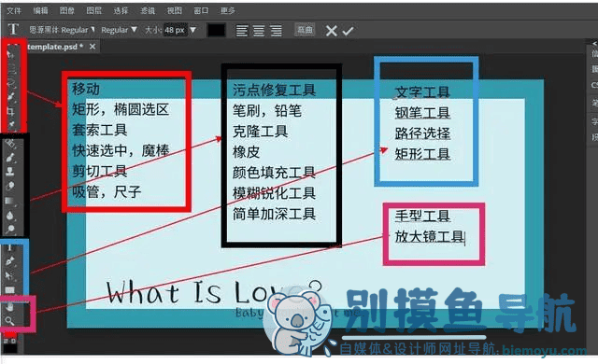Confirm text edit with the checkmark
This screenshot has width=598, height=364.
pyautogui.click(x=348, y=31)
